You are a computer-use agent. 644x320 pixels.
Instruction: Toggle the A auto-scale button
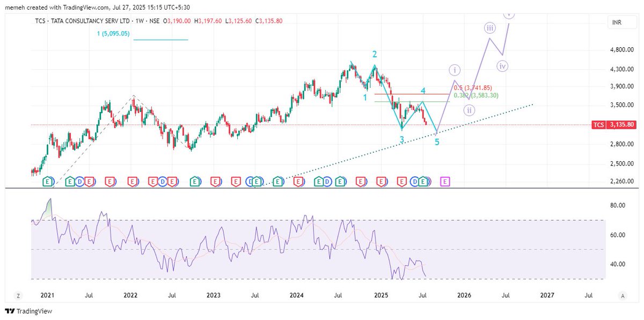[x=623, y=295]
